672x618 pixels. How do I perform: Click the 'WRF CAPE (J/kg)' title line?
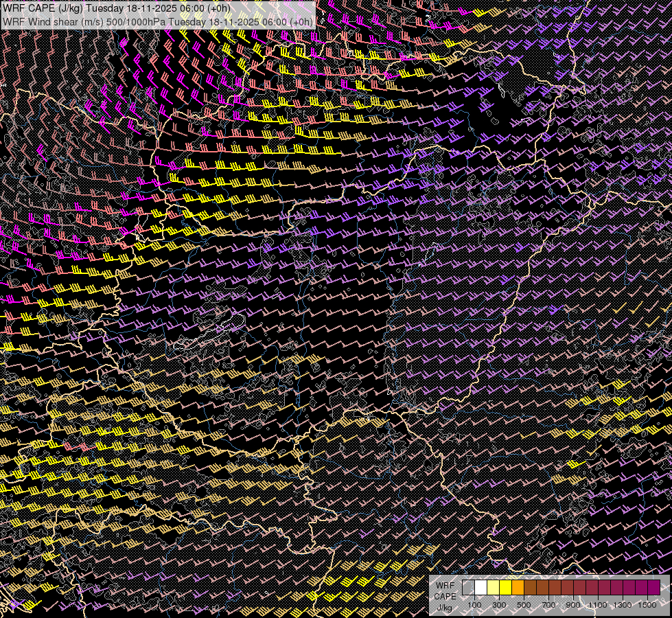(x=117, y=8)
